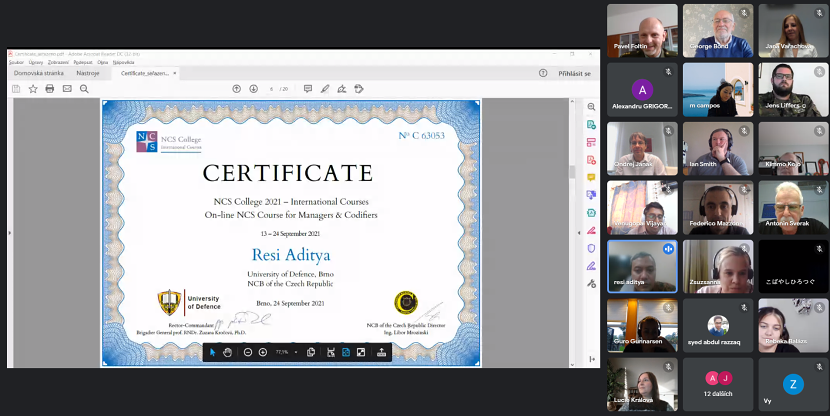Add file to starred with star icon
The image size is (830, 416).
click(33, 89)
